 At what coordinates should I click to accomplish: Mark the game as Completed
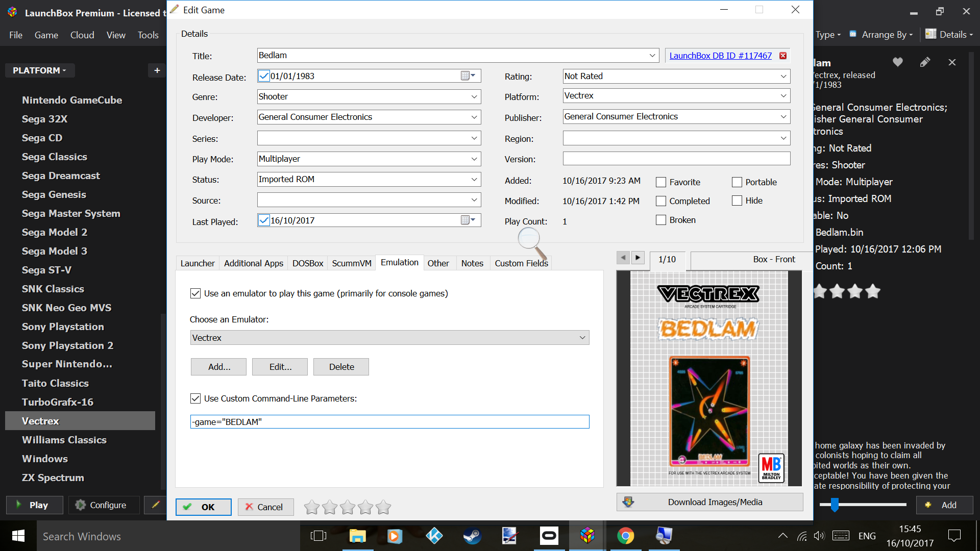pyautogui.click(x=661, y=201)
